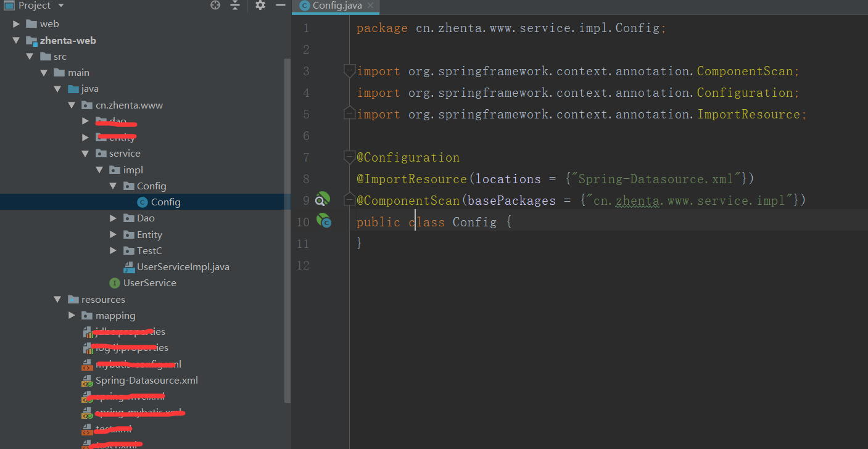868x449 pixels.
Task: Click the Project panel title label
Action: pyautogui.click(x=35, y=6)
